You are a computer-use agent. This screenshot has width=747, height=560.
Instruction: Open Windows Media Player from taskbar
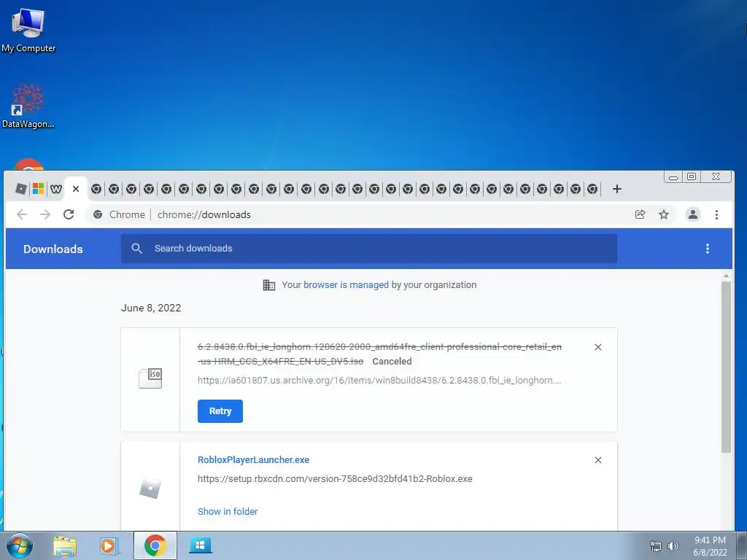[109, 546]
